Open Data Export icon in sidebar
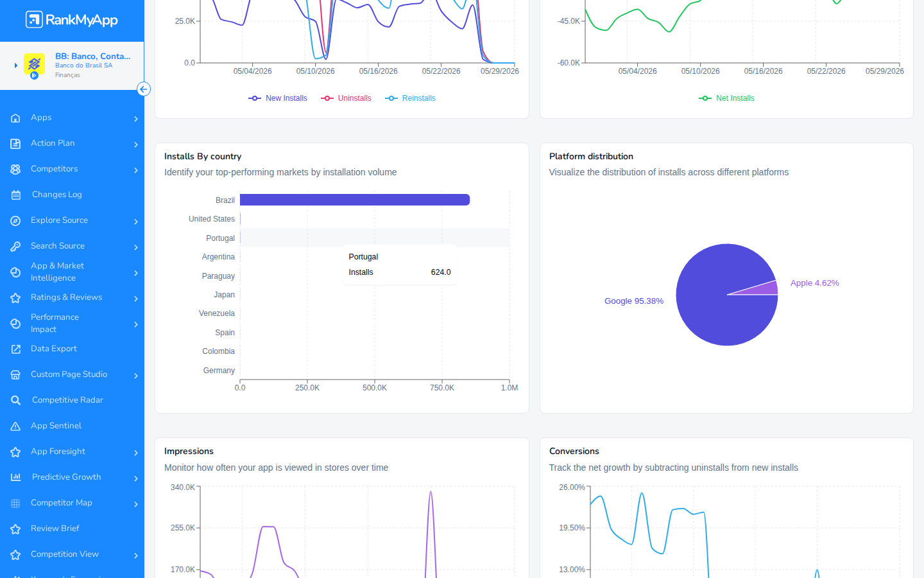This screenshot has height=578, width=924. click(x=16, y=349)
